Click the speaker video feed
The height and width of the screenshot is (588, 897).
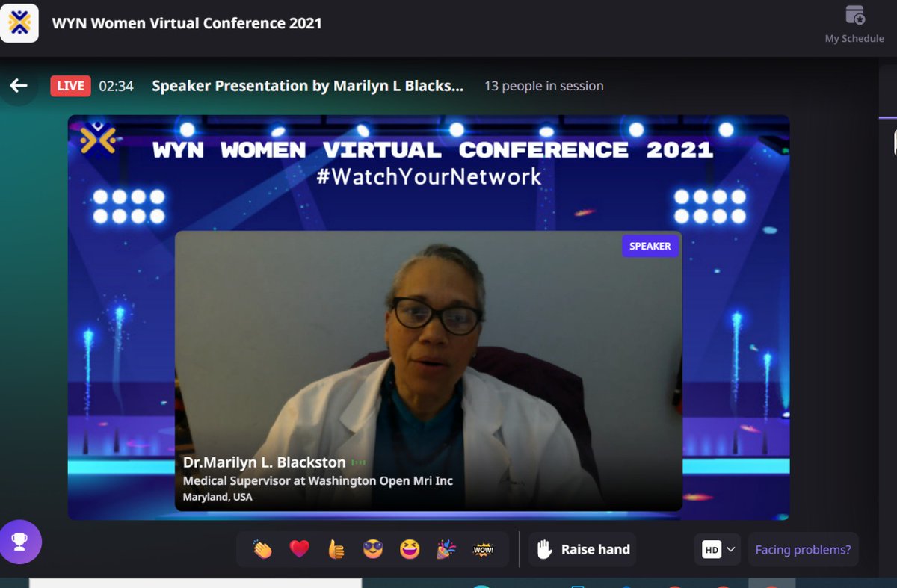coord(428,371)
